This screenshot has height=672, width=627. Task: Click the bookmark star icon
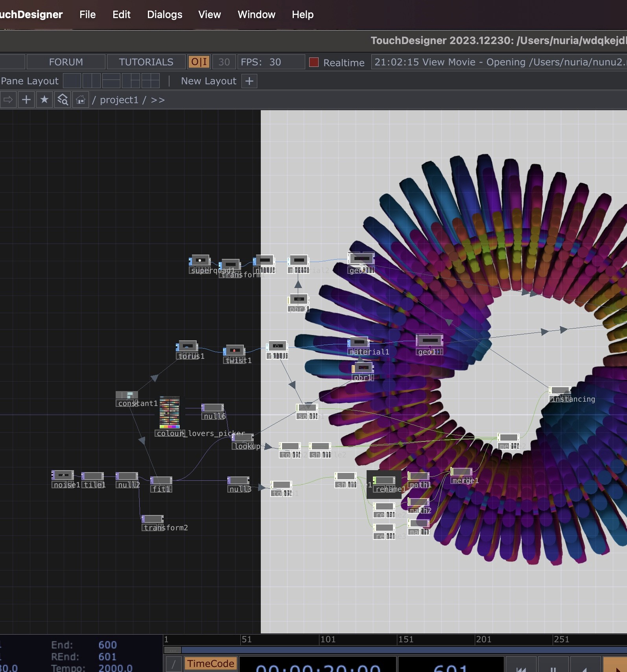[44, 100]
